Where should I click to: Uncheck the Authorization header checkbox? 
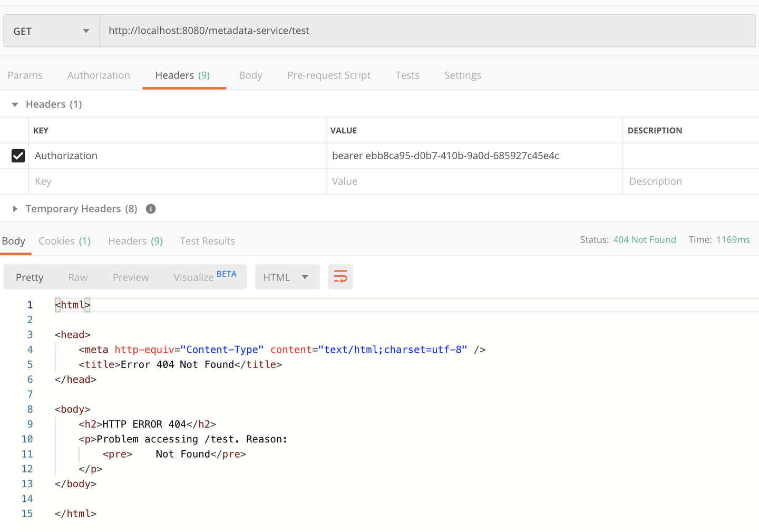click(x=18, y=156)
